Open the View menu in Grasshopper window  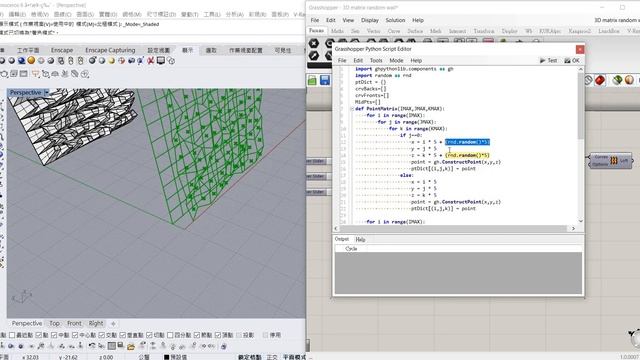tap(348, 20)
